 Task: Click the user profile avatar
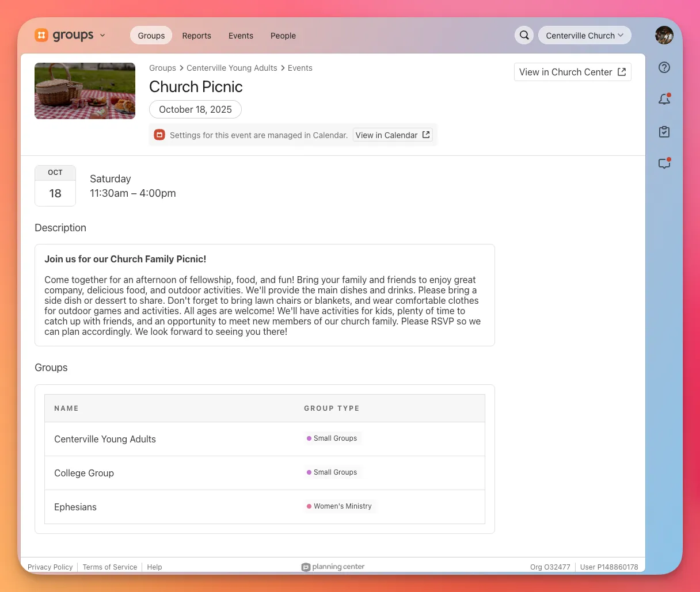[x=664, y=35]
